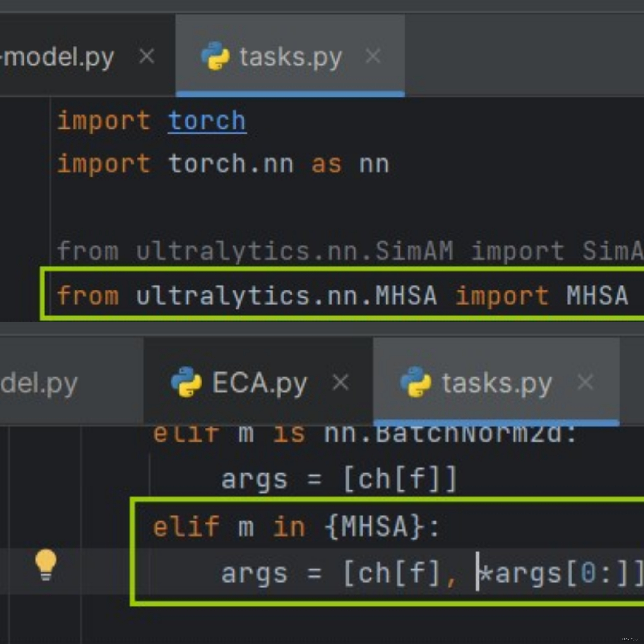The height and width of the screenshot is (644, 644).
Task: Click Python icon on lower tasks.py tab
Action: 415,382
